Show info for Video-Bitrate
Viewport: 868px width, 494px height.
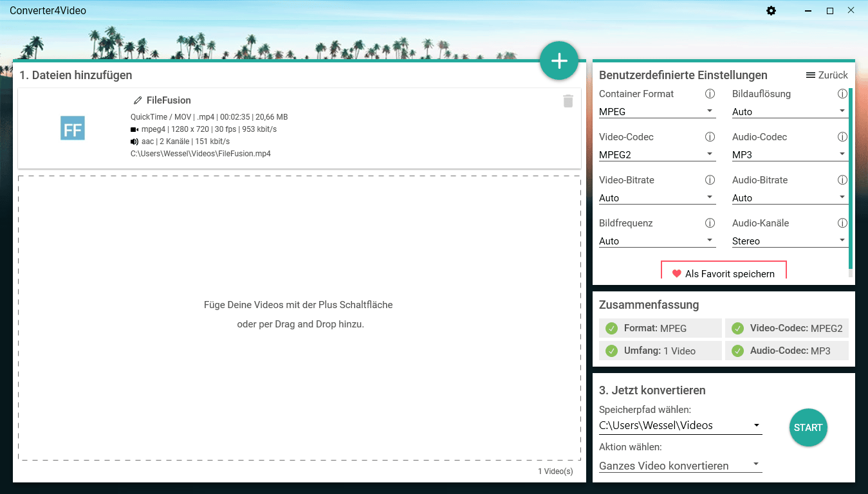[x=710, y=180]
